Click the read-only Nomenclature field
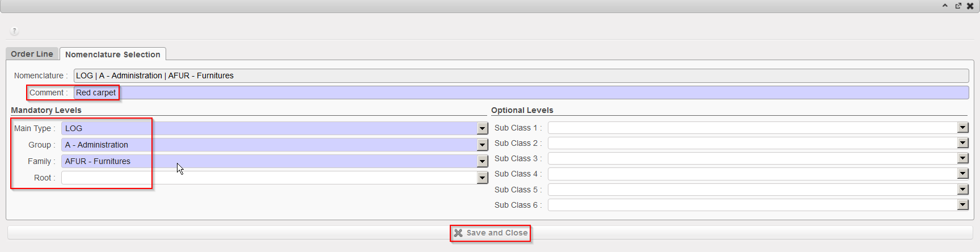980x252 pixels. (x=510, y=75)
